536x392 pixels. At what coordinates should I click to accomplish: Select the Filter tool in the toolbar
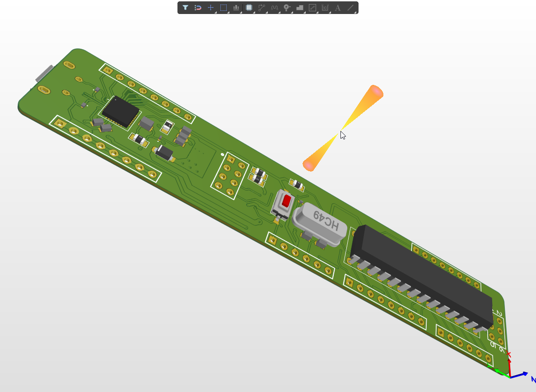tap(185, 8)
